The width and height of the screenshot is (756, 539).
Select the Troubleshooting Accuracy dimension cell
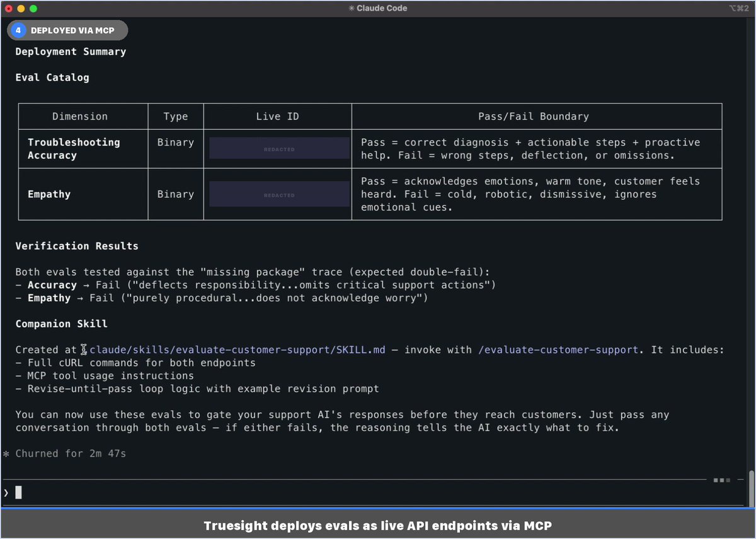pos(74,149)
